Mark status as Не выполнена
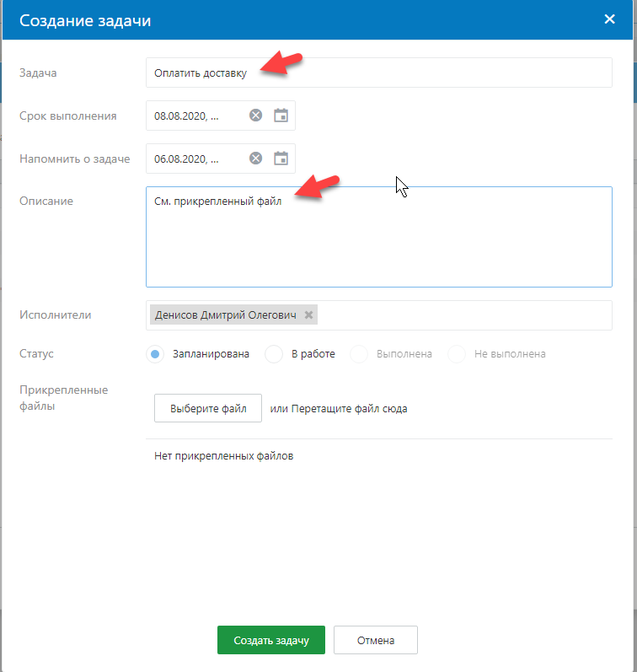637x672 pixels. (457, 354)
